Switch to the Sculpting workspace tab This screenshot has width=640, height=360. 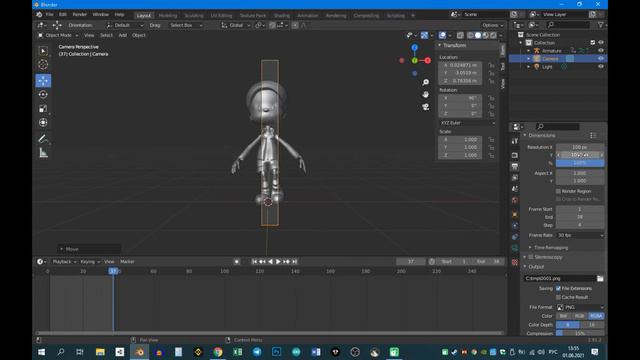click(194, 16)
